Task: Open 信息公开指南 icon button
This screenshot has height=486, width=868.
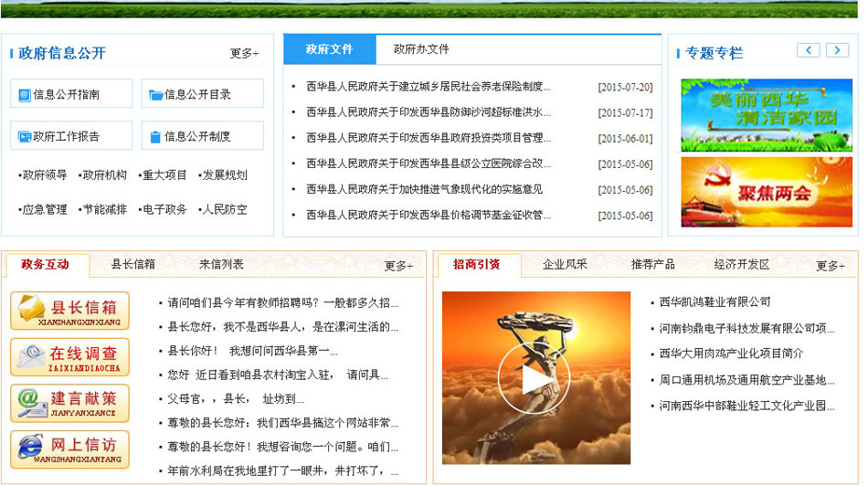Action: click(x=71, y=94)
